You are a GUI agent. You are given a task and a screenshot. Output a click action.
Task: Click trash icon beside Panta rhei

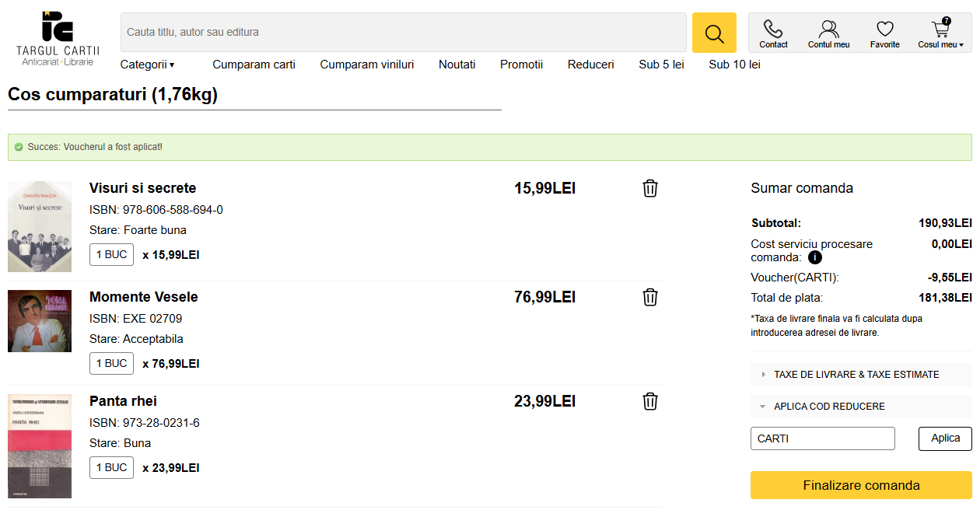[650, 401]
